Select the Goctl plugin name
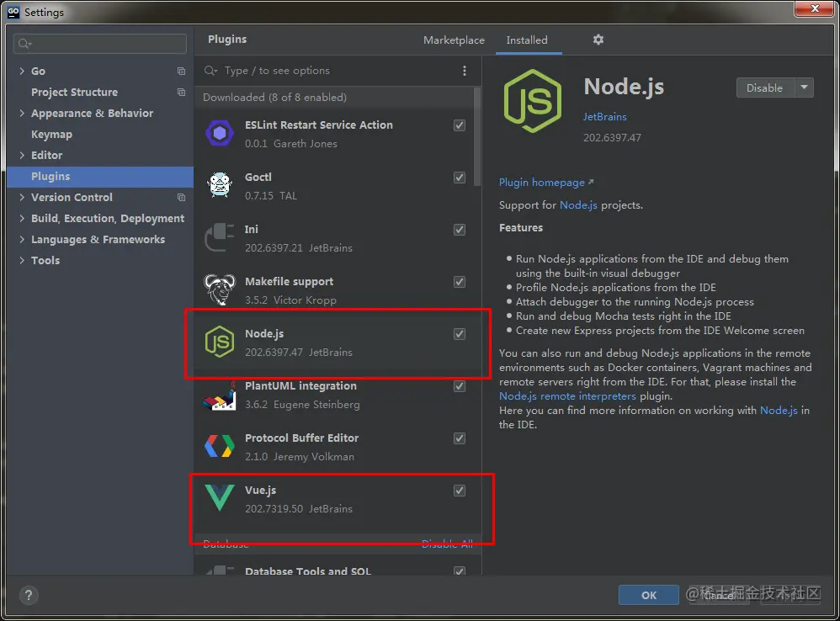Screen dimensions: 840x621 click(x=258, y=178)
